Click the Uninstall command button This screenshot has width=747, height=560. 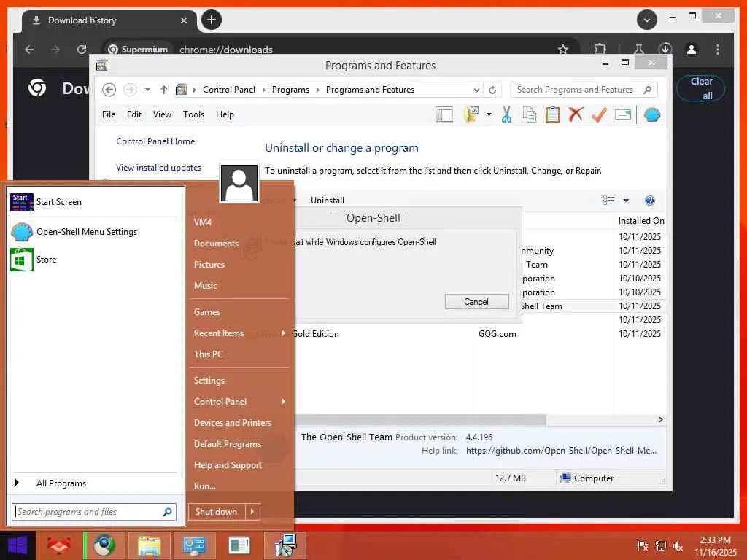(x=328, y=201)
